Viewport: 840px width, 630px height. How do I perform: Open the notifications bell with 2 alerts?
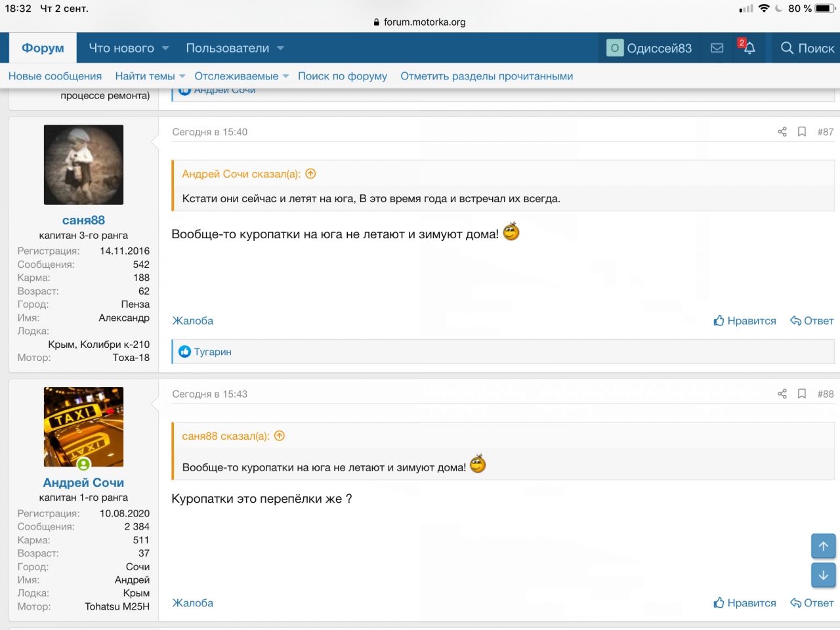[x=748, y=48]
